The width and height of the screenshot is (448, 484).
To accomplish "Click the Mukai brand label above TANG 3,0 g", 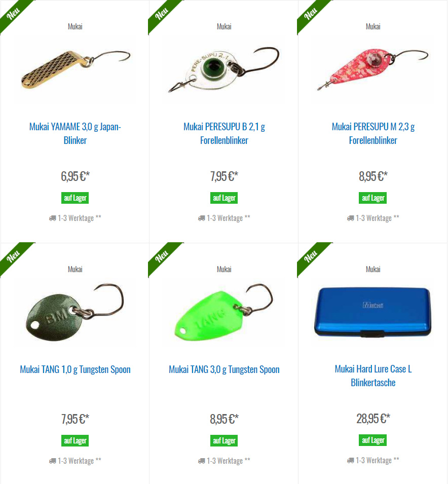I will coord(224,269).
